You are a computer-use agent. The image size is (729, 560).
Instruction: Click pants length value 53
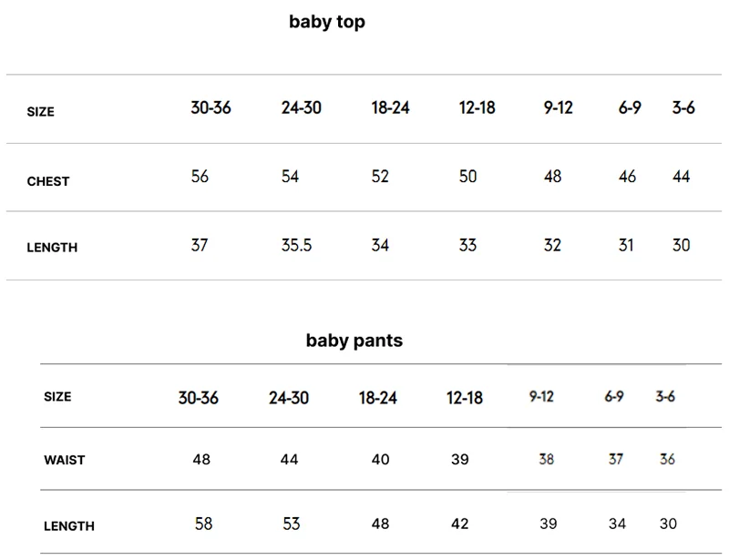coord(292,524)
